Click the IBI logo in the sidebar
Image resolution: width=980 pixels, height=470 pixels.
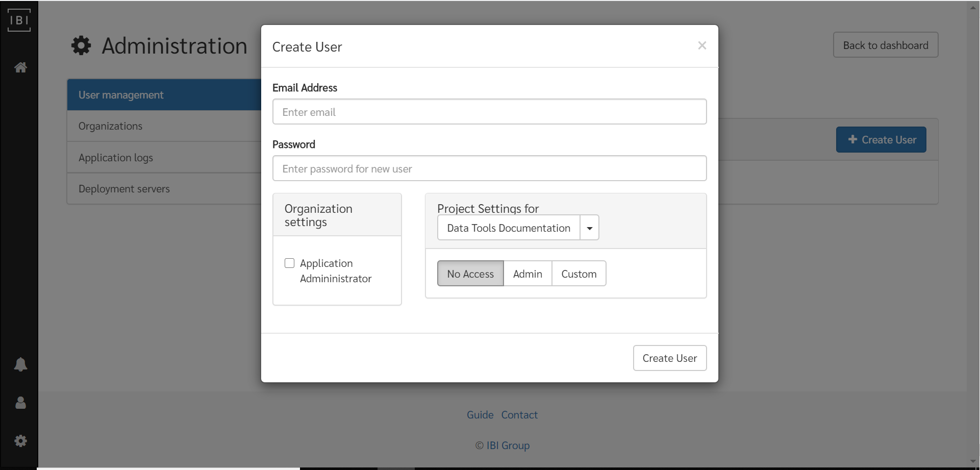click(19, 20)
